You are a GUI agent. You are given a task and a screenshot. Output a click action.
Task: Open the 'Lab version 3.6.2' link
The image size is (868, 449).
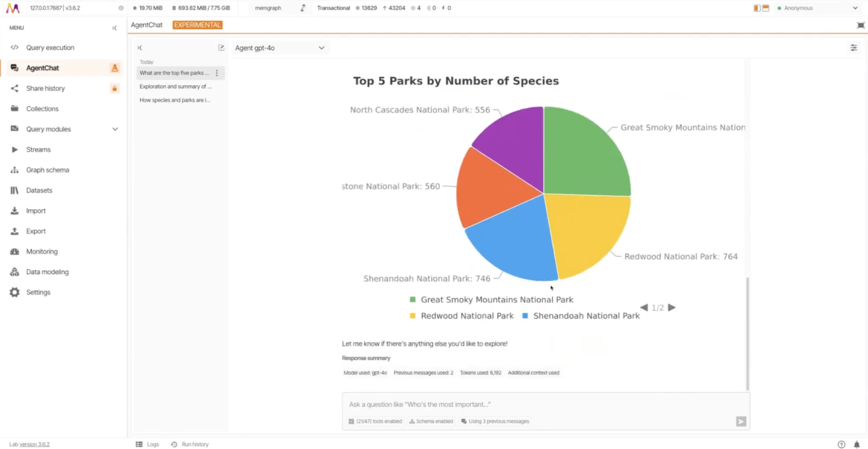tap(30, 444)
